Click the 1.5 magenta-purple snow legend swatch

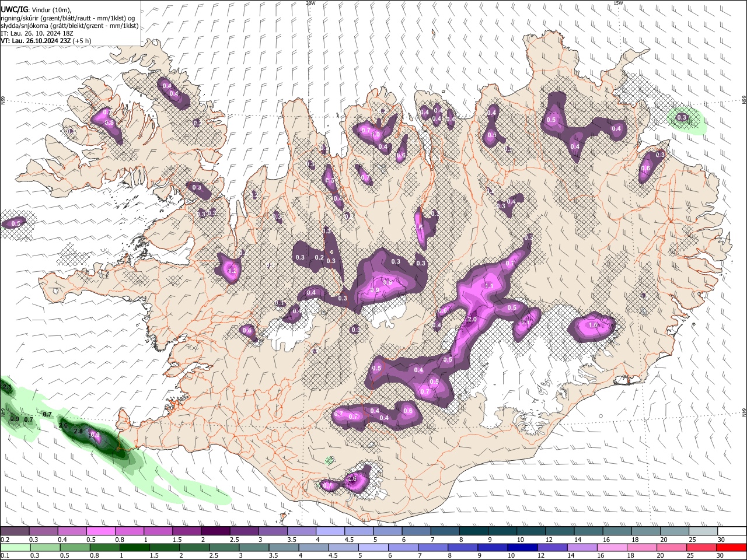[x=186, y=531]
